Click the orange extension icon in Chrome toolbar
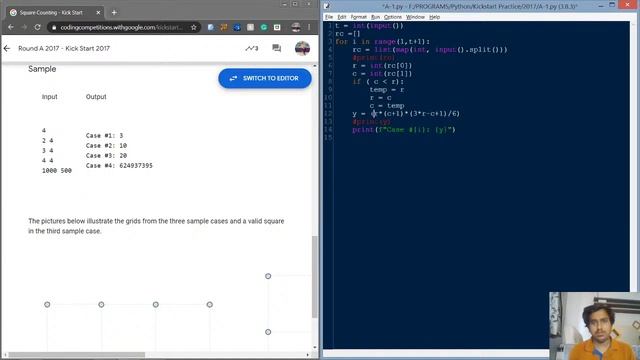 (224, 27)
